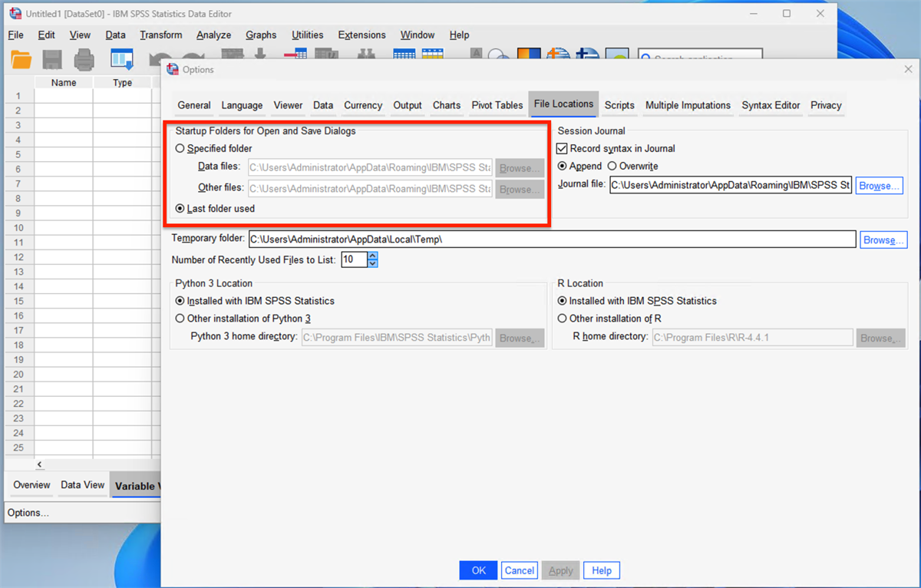Open the File menu
The image size is (921, 588).
[x=16, y=35]
